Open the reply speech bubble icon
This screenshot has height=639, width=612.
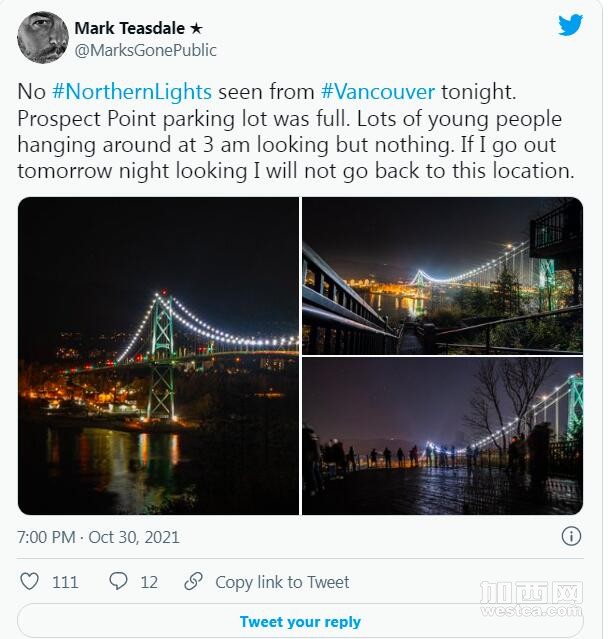pyautogui.click(x=118, y=581)
